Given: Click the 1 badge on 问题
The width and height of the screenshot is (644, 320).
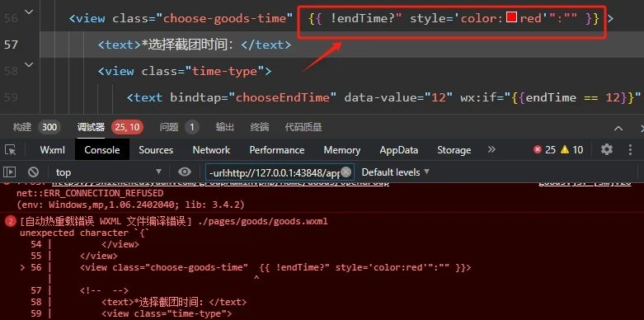Looking at the screenshot, I should (191, 127).
